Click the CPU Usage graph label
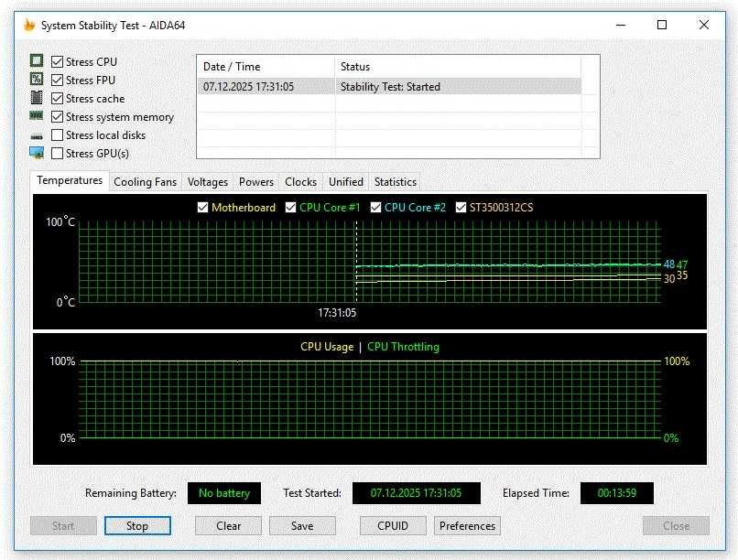Screen dimensions: 738x560 [x=327, y=347]
